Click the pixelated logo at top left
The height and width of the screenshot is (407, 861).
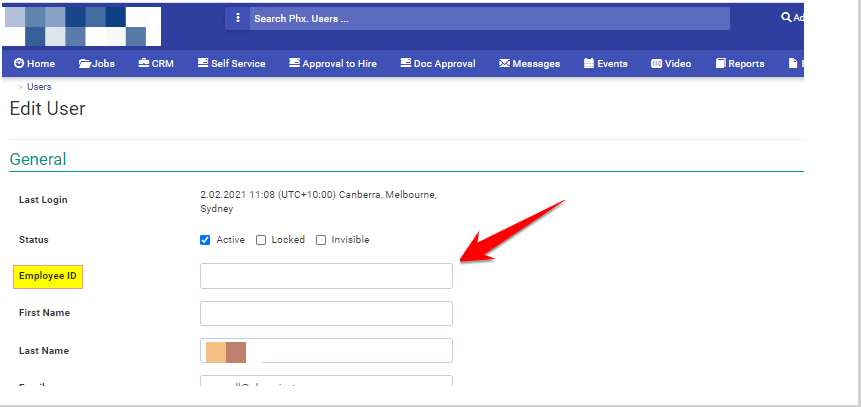(82, 26)
